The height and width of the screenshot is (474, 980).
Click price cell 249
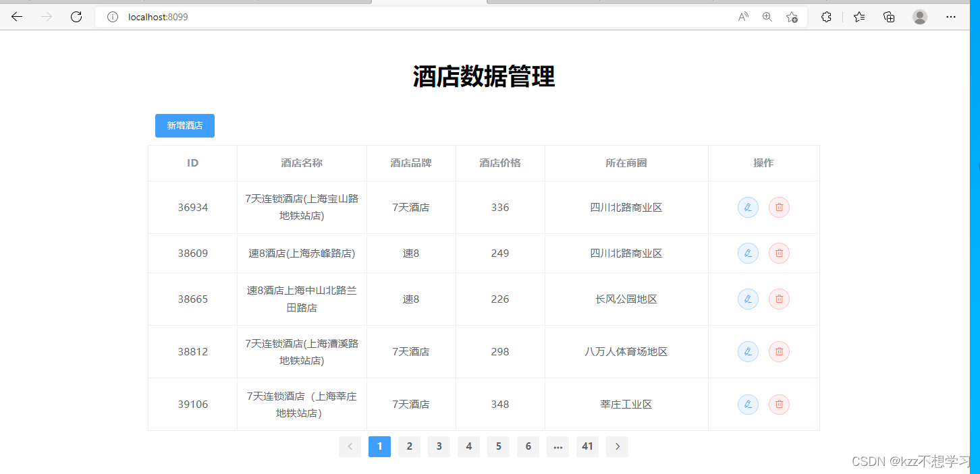click(500, 254)
